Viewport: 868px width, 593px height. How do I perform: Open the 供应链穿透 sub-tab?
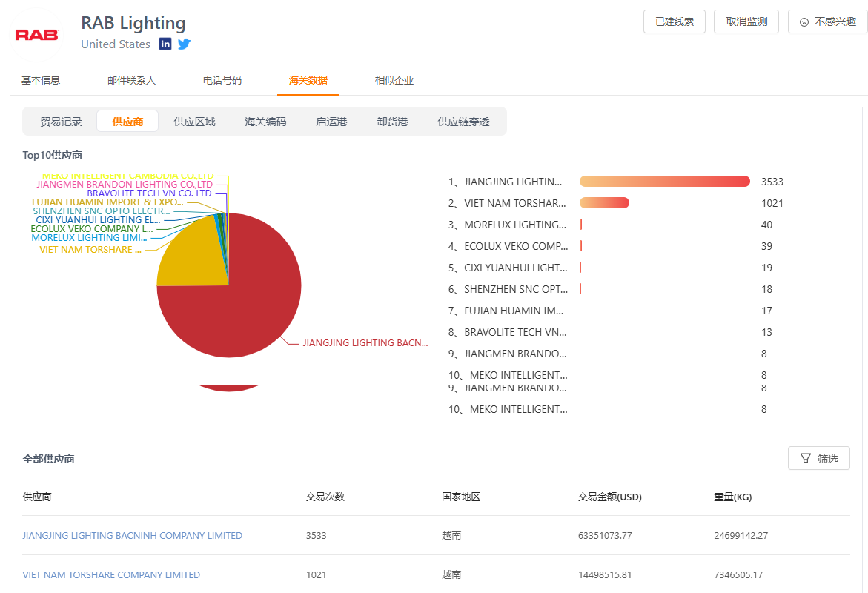[463, 122]
